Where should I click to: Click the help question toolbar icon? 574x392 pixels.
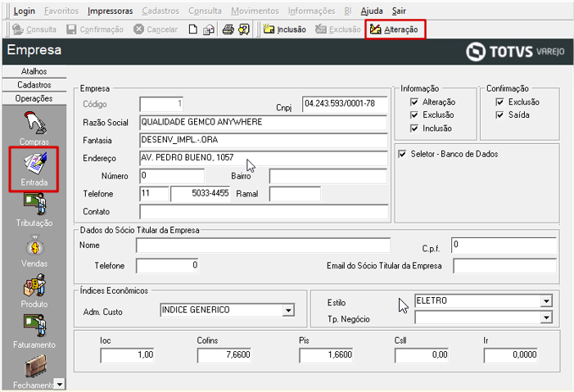(x=244, y=29)
